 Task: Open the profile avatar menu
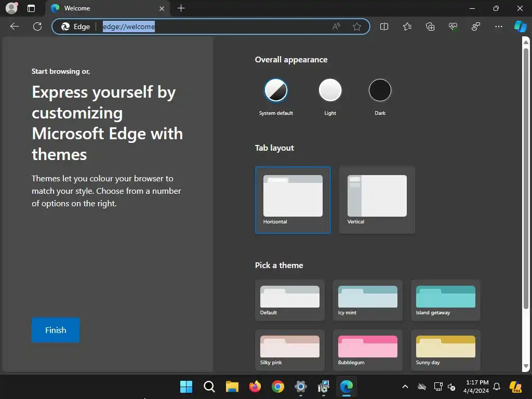pyautogui.click(x=11, y=8)
